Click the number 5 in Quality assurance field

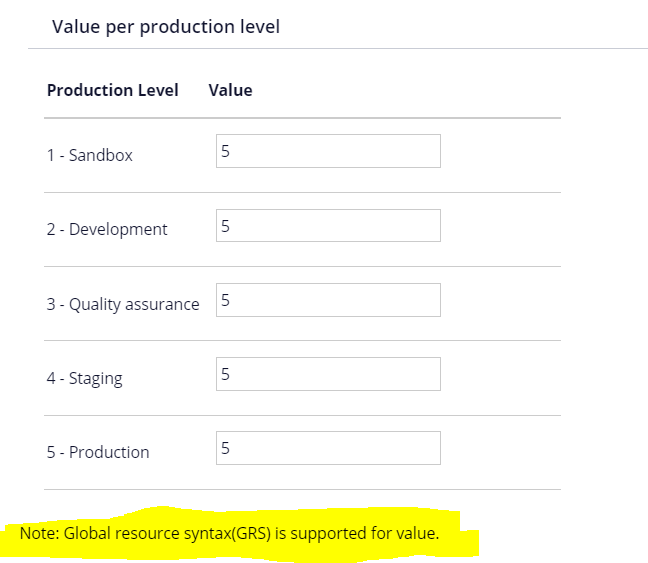coord(225,300)
